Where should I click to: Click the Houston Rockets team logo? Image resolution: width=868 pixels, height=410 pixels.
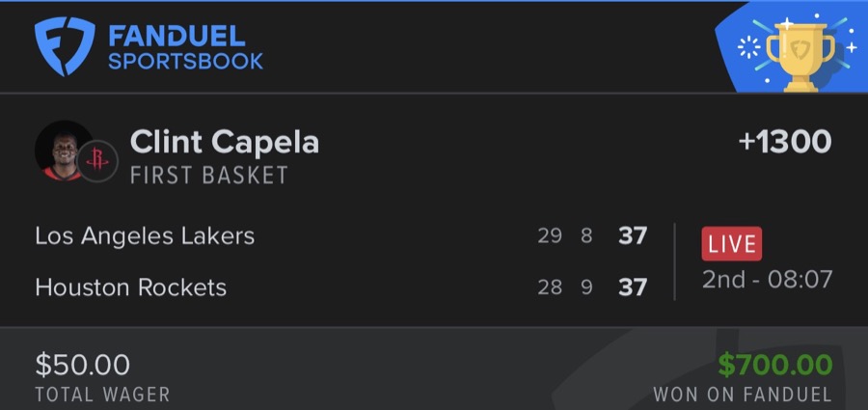click(97, 160)
